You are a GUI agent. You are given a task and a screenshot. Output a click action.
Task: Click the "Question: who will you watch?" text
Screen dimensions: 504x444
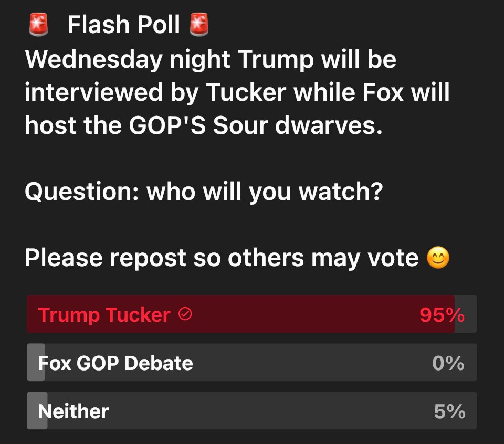click(203, 193)
